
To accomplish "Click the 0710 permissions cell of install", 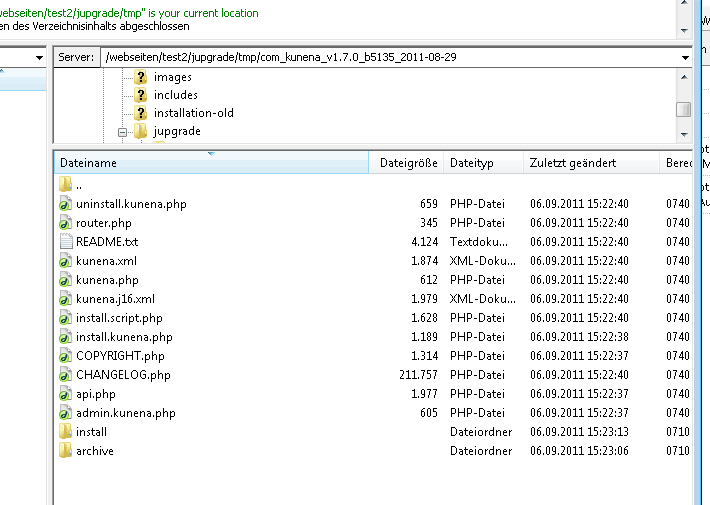I will click(x=677, y=432).
